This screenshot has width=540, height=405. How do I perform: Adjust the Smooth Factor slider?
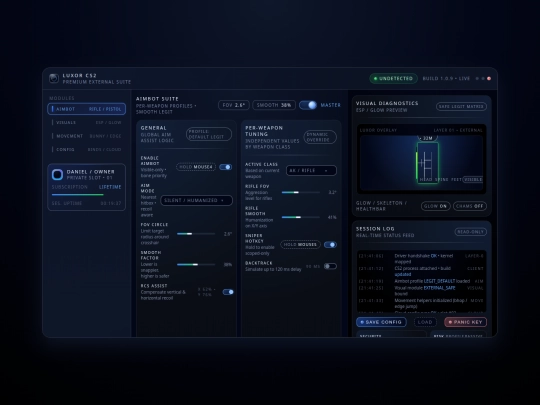196,264
